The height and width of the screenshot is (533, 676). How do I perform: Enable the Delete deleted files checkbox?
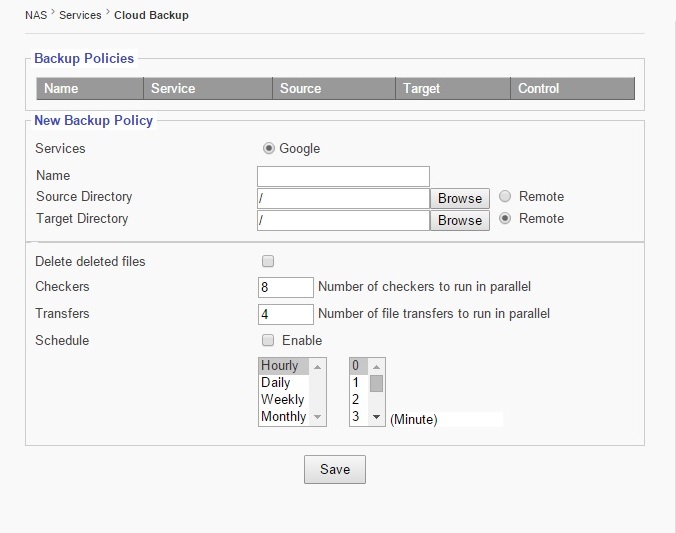[x=268, y=261]
